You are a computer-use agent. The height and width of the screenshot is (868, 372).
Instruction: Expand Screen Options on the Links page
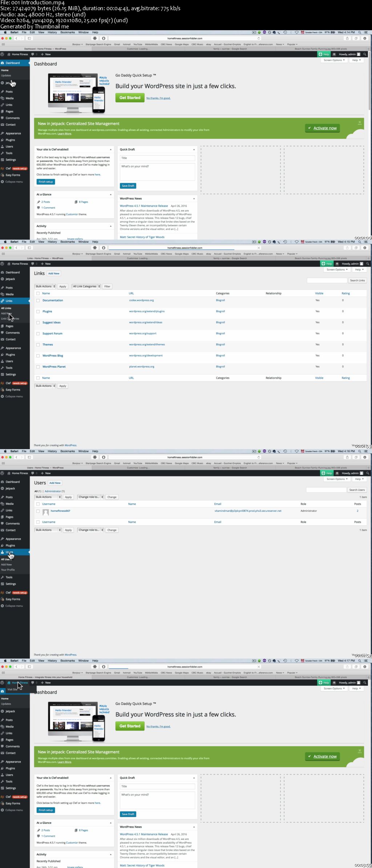click(x=337, y=269)
